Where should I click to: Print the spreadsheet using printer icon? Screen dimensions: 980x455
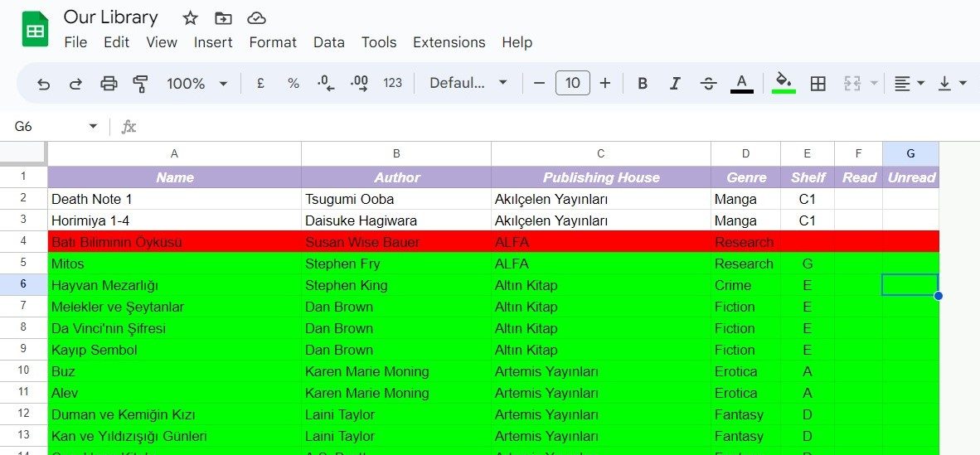point(109,84)
